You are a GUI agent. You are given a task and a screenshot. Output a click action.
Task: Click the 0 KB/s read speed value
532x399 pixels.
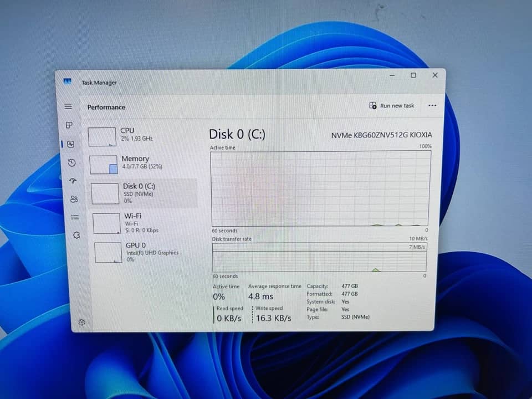[x=229, y=318]
